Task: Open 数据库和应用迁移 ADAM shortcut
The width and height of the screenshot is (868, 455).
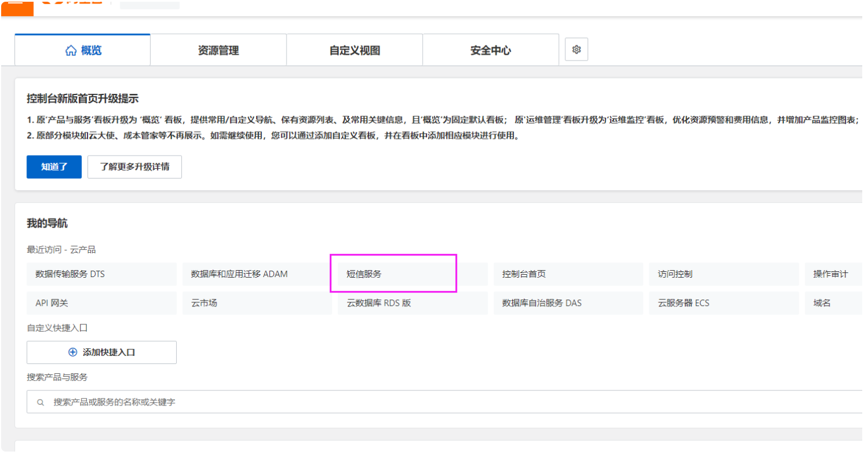Action: pos(257,274)
